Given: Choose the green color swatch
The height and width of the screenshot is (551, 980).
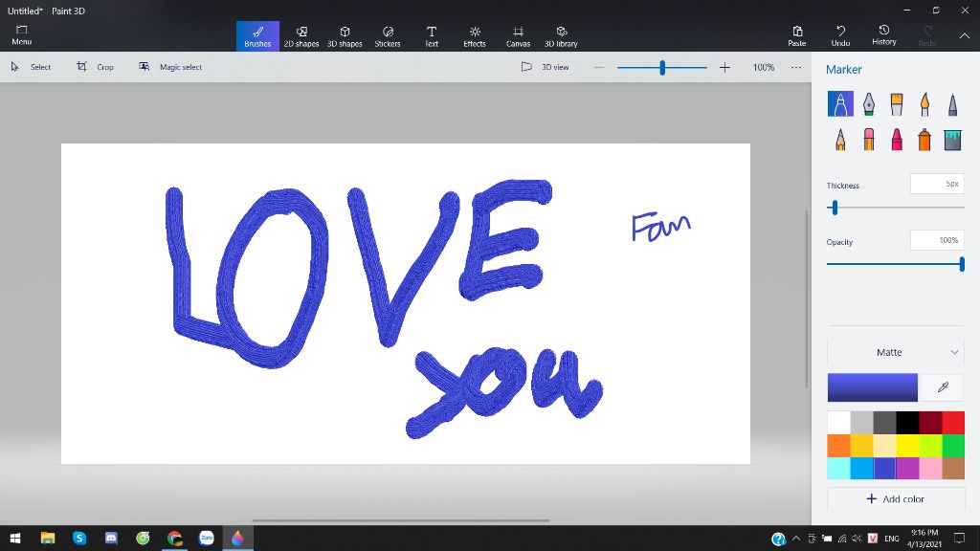Looking at the screenshot, I should (x=953, y=446).
